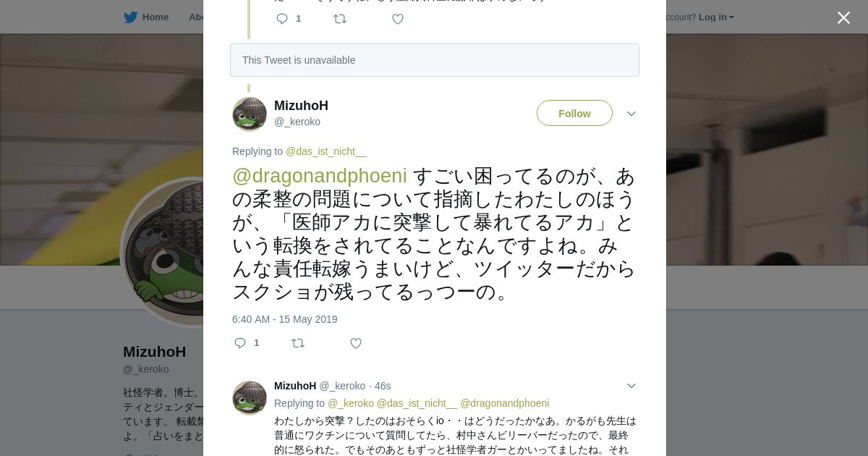Screen dimensions: 868x456
Task: Expand the chevron menu next to Follow
Action: click(631, 114)
